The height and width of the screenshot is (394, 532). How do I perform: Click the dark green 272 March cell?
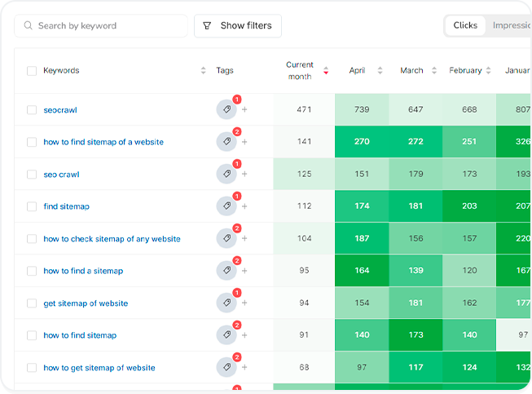pos(415,142)
